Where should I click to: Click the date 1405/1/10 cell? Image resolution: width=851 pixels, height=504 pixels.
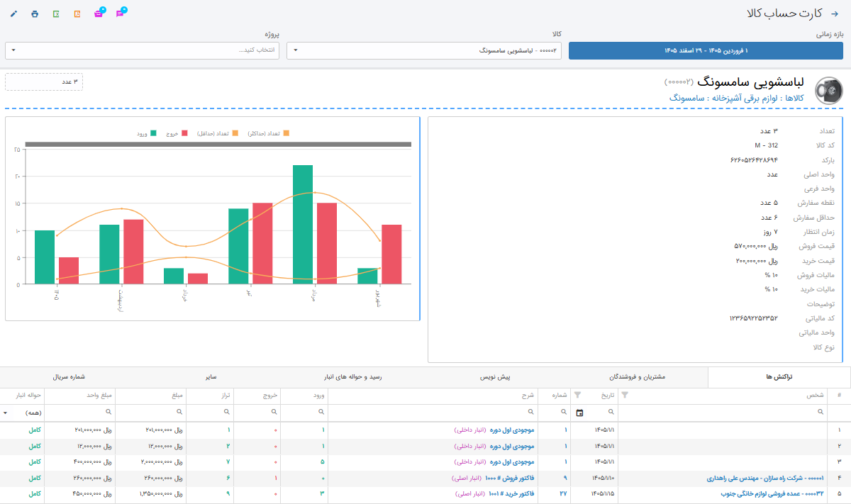point(604,478)
